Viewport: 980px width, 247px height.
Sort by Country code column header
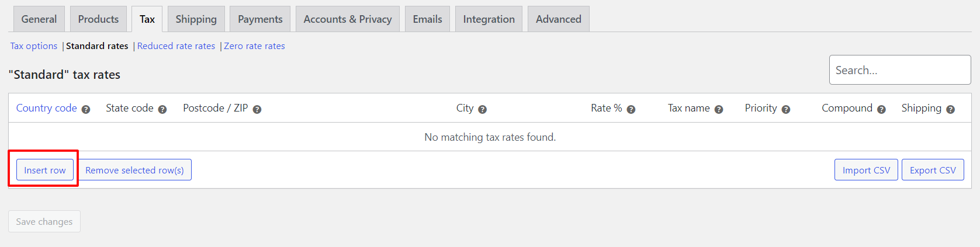[x=47, y=108]
